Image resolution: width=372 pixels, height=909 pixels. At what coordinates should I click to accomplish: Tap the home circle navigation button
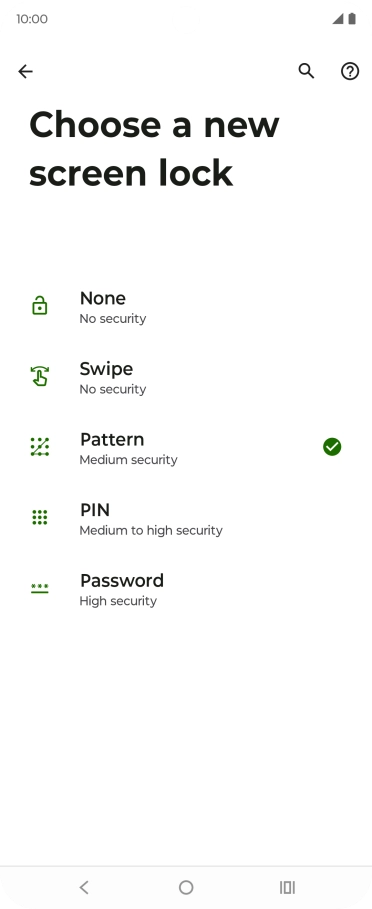(x=186, y=887)
